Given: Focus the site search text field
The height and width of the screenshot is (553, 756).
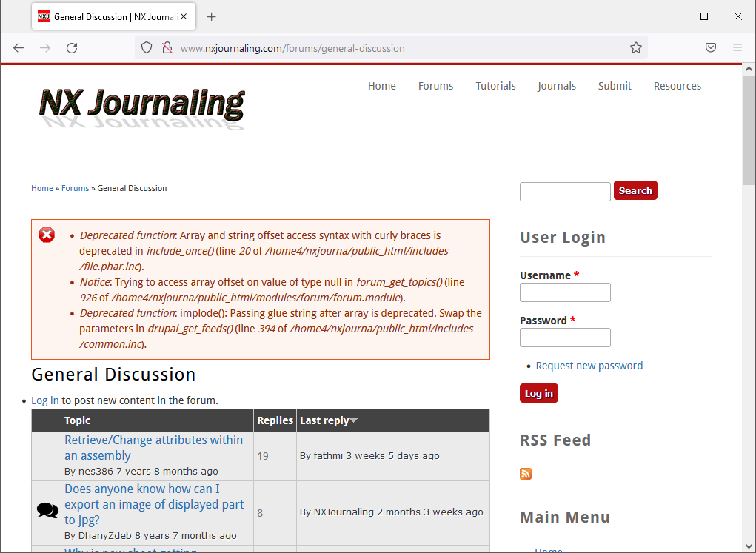Looking at the screenshot, I should pos(565,192).
